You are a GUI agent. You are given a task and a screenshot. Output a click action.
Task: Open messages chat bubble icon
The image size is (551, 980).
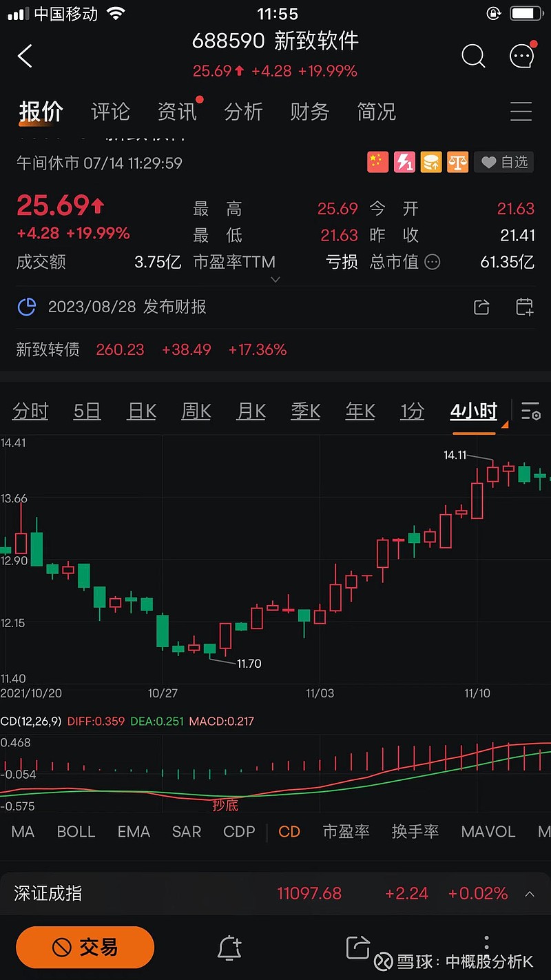pyautogui.click(x=522, y=55)
